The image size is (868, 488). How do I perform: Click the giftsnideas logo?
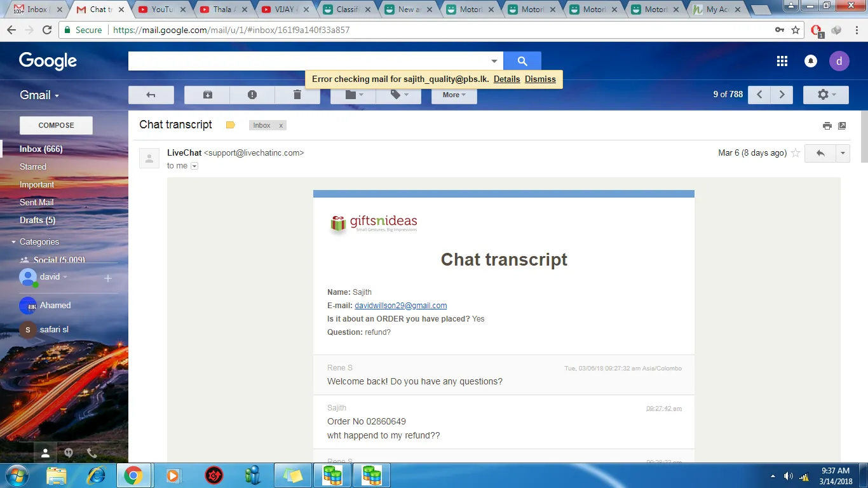(374, 223)
